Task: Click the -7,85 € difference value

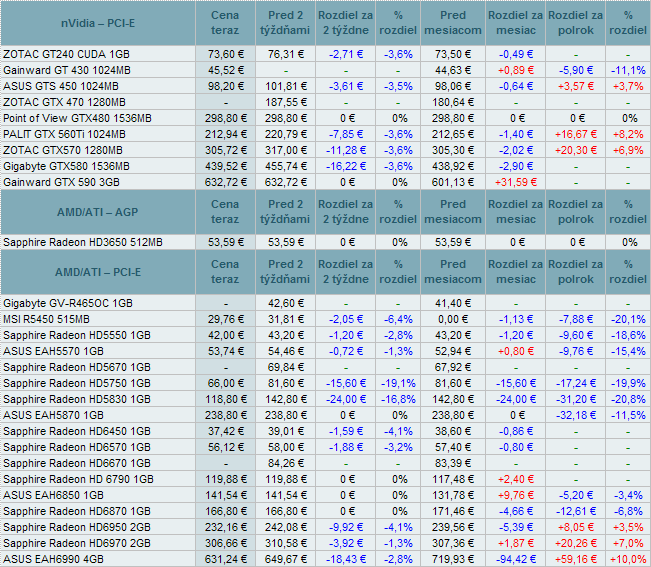Action: [x=346, y=134]
